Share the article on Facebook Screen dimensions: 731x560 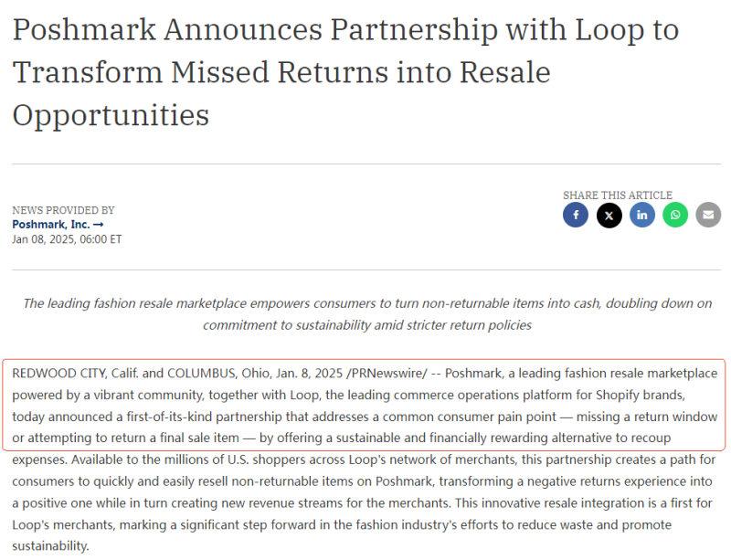[x=576, y=216]
